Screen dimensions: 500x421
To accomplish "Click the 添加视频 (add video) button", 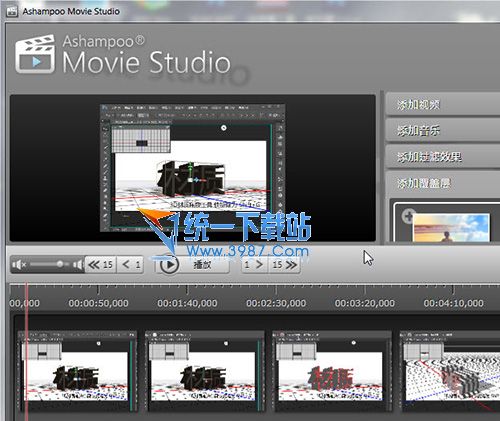I will pyautogui.click(x=443, y=105).
